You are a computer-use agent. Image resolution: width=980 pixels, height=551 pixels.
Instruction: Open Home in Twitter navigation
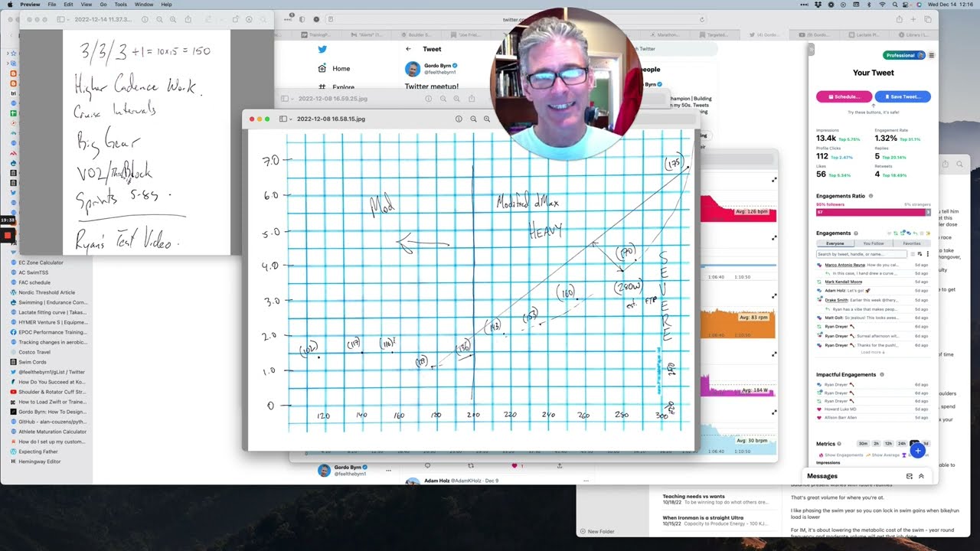point(335,68)
